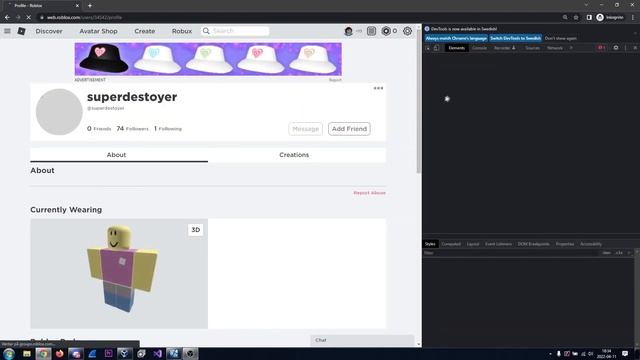View the 1 Following list

click(x=168, y=129)
